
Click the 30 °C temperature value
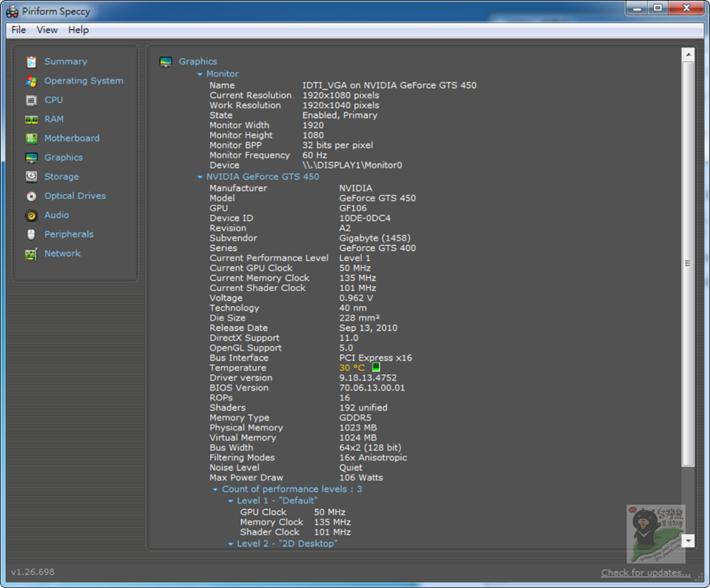(352, 368)
